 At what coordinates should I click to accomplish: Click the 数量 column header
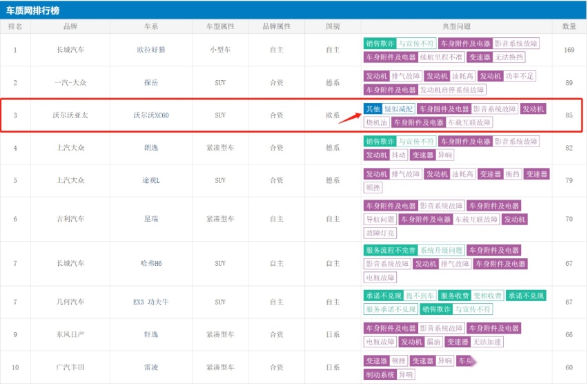[x=569, y=26]
